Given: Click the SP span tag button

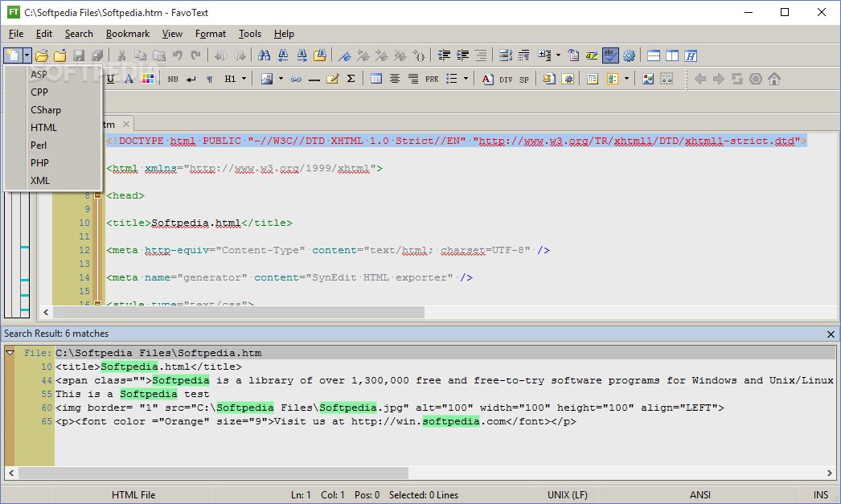Looking at the screenshot, I should coord(524,79).
